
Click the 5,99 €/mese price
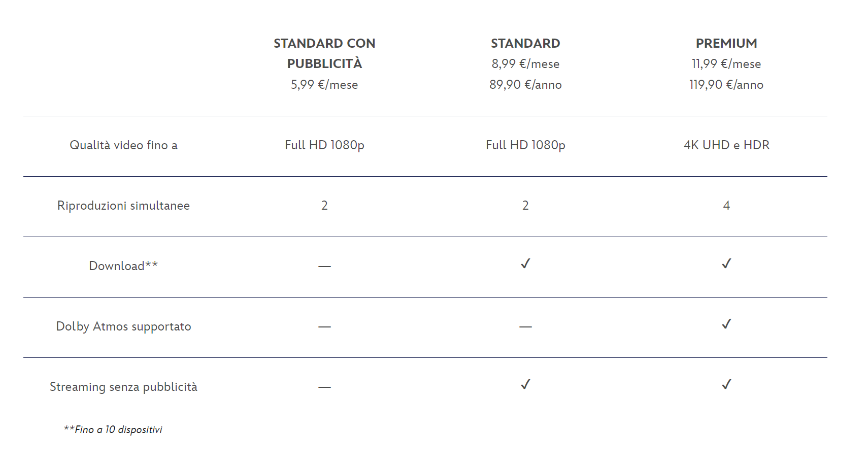click(x=324, y=85)
